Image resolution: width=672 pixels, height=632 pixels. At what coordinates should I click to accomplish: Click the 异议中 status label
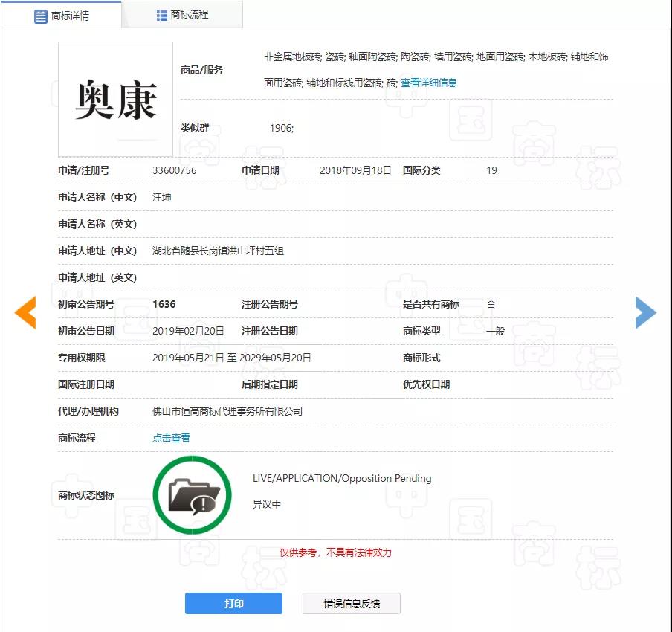coord(267,504)
